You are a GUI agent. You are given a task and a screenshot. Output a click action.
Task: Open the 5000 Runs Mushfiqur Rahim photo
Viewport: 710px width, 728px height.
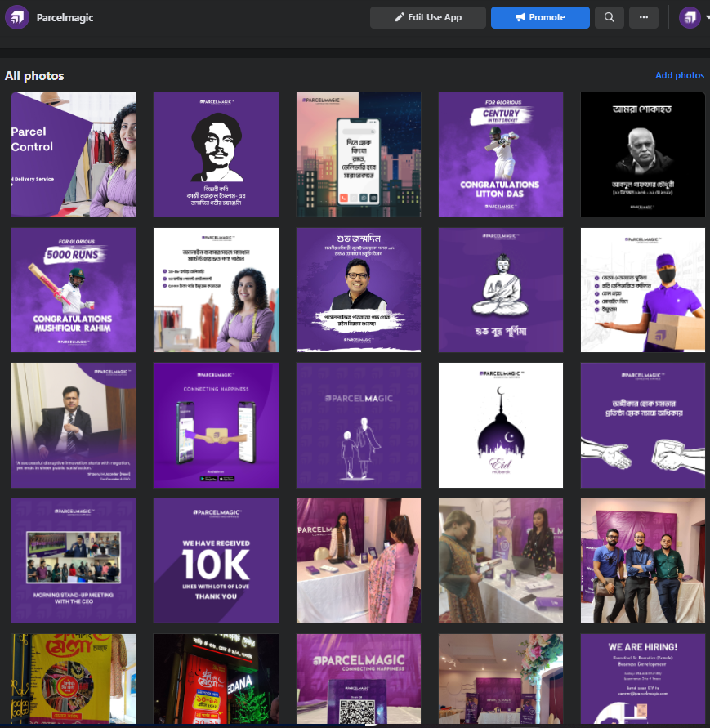[74, 290]
